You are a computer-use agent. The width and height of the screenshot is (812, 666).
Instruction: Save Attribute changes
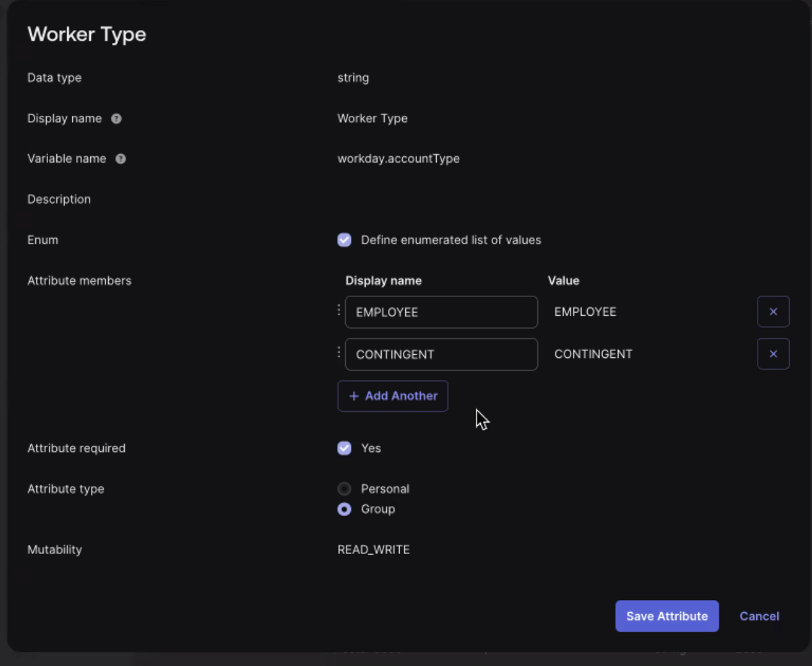pyautogui.click(x=667, y=616)
